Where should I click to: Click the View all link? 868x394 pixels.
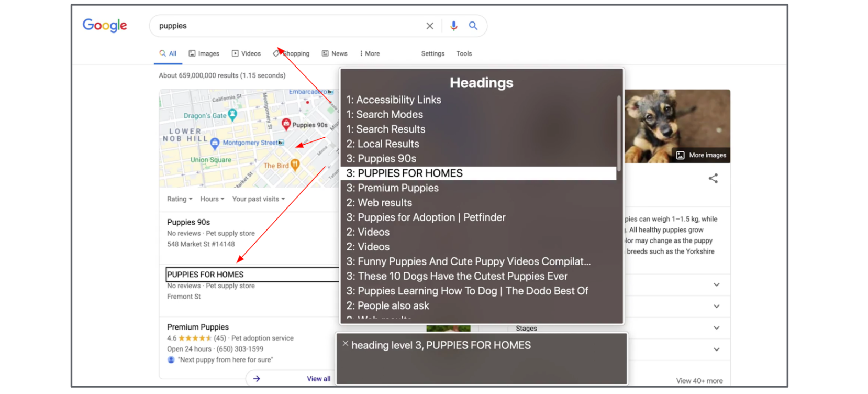tap(318, 379)
